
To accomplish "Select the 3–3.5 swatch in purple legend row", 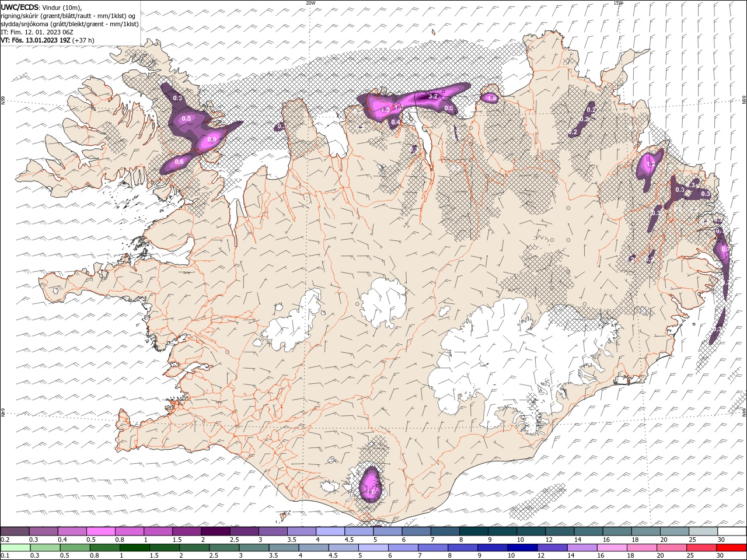I will (273, 531).
